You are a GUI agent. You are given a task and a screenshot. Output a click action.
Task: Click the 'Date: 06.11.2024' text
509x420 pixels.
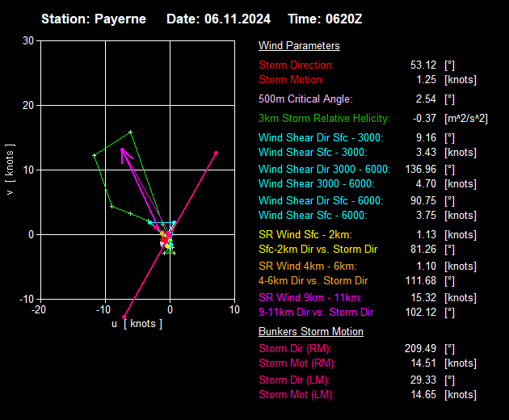(218, 19)
